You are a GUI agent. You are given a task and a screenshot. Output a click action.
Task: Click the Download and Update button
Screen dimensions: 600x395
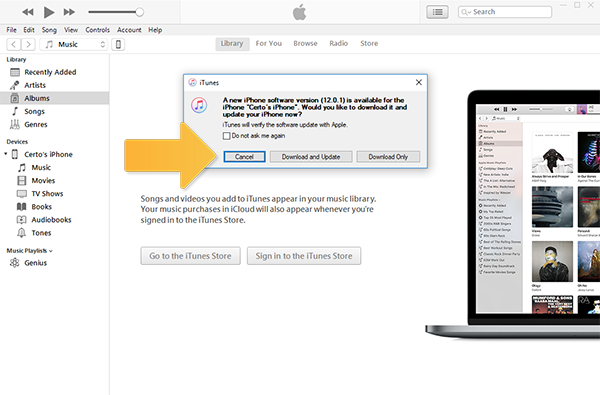[x=311, y=157]
